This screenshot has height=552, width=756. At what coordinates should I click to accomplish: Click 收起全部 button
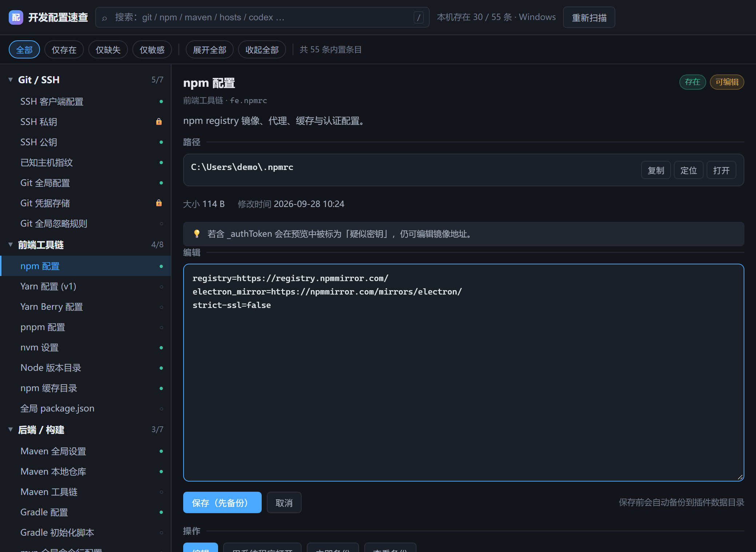point(262,50)
